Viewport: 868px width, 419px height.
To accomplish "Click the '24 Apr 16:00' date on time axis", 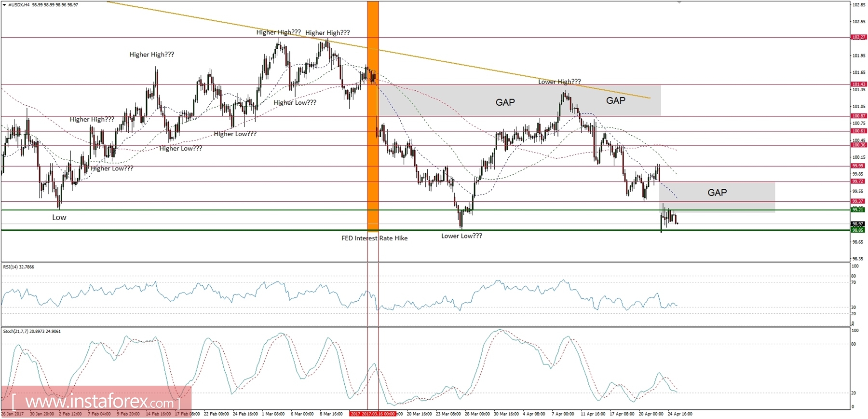I will pyautogui.click(x=680, y=414).
